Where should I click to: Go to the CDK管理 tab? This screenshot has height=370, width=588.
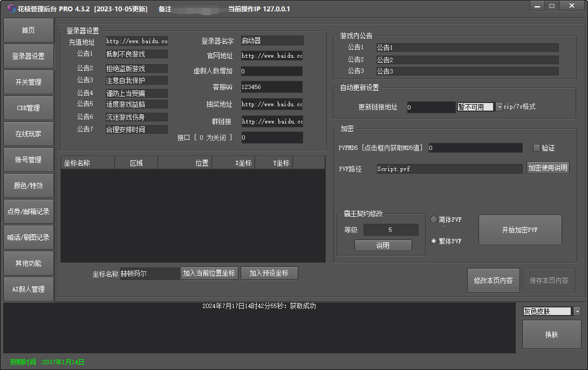[x=29, y=108]
